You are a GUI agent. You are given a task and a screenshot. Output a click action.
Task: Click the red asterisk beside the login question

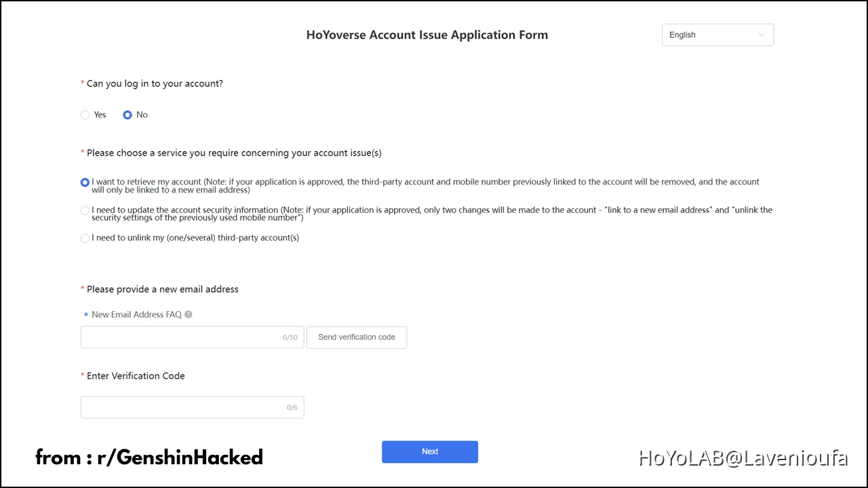tap(81, 83)
